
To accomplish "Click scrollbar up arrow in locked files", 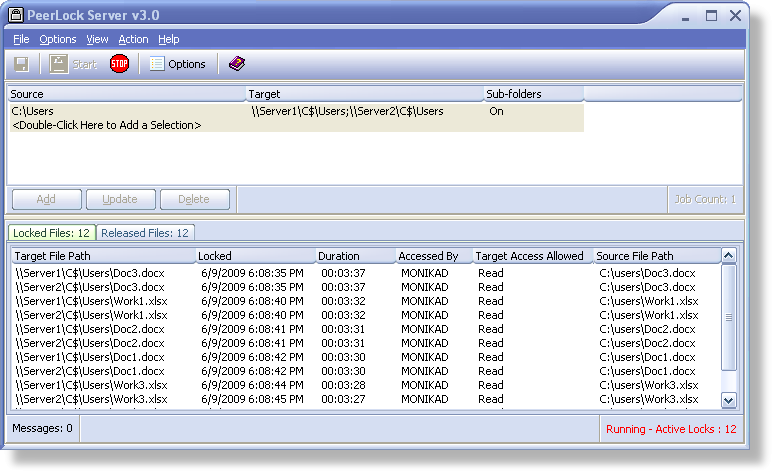I will 729,255.
